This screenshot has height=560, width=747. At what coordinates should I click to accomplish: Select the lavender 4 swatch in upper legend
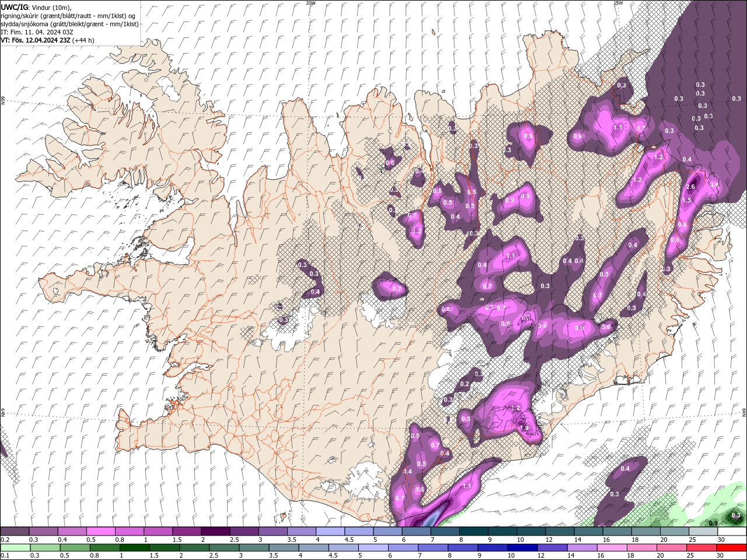(329, 531)
